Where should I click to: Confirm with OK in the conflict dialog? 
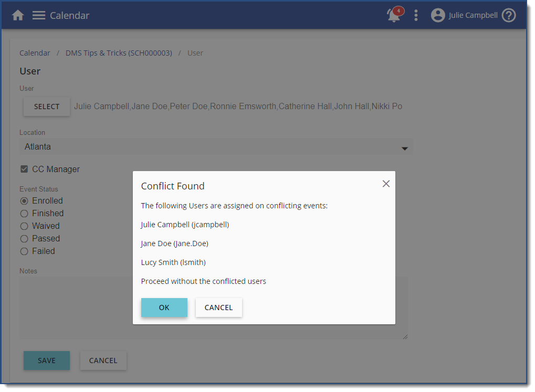point(164,308)
